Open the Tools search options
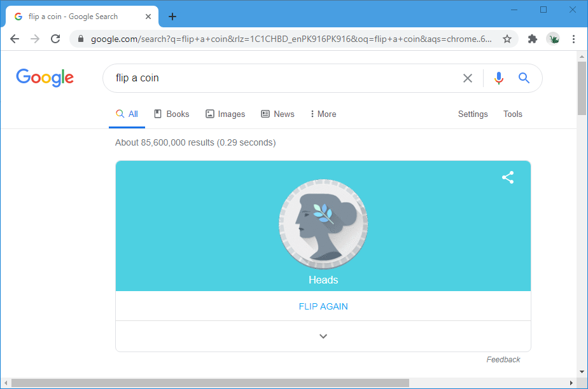The height and width of the screenshot is (389, 588). [512, 114]
